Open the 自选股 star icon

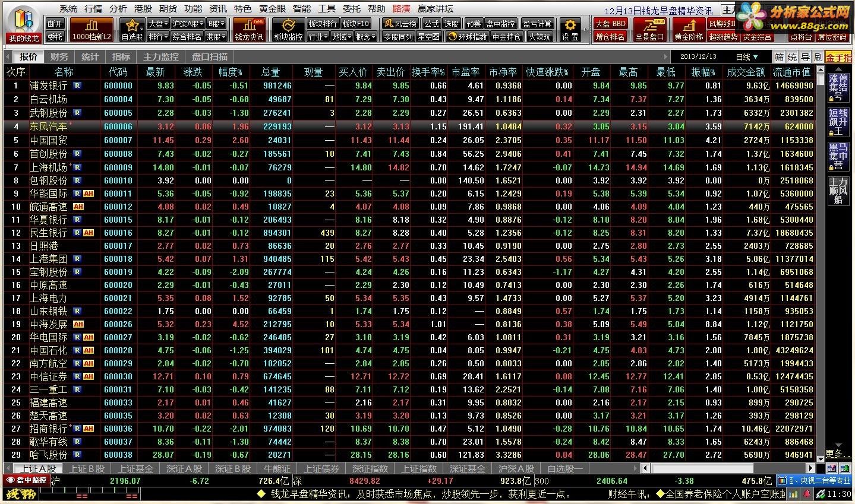(x=132, y=29)
